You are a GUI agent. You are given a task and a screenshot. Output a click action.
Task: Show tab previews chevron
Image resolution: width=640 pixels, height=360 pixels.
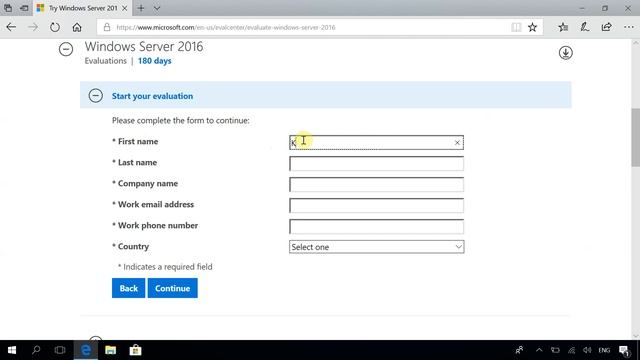pyautogui.click(x=157, y=8)
